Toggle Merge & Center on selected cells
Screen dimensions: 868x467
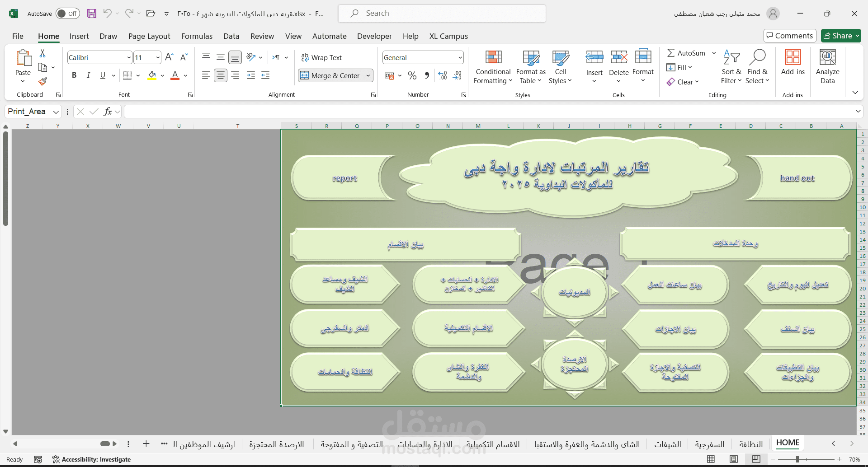point(332,75)
